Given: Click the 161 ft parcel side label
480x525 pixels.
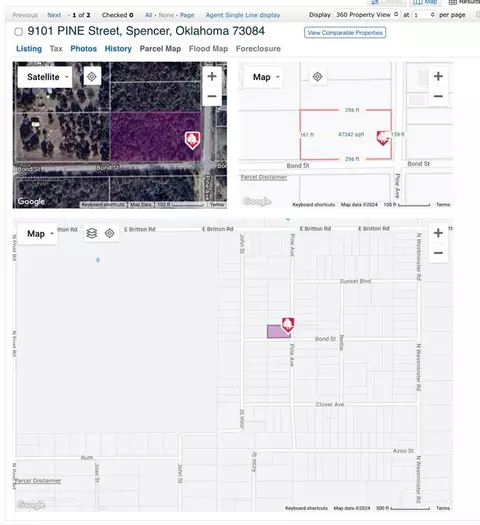Looking at the screenshot, I should tap(307, 135).
